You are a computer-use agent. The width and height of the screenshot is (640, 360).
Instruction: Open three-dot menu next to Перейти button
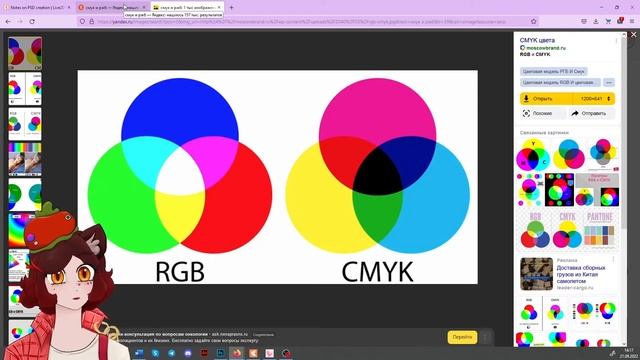tap(485, 337)
